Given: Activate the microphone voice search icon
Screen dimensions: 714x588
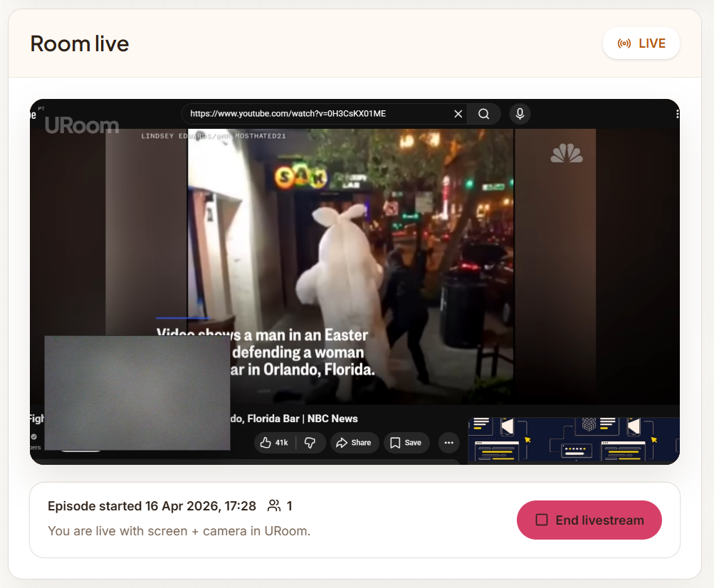Looking at the screenshot, I should click(x=520, y=114).
